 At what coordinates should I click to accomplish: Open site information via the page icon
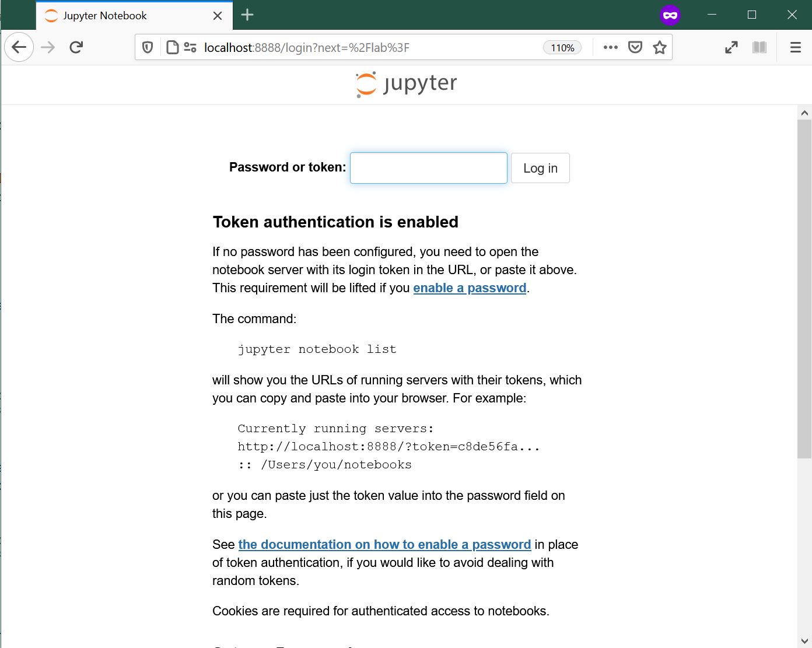(172, 47)
